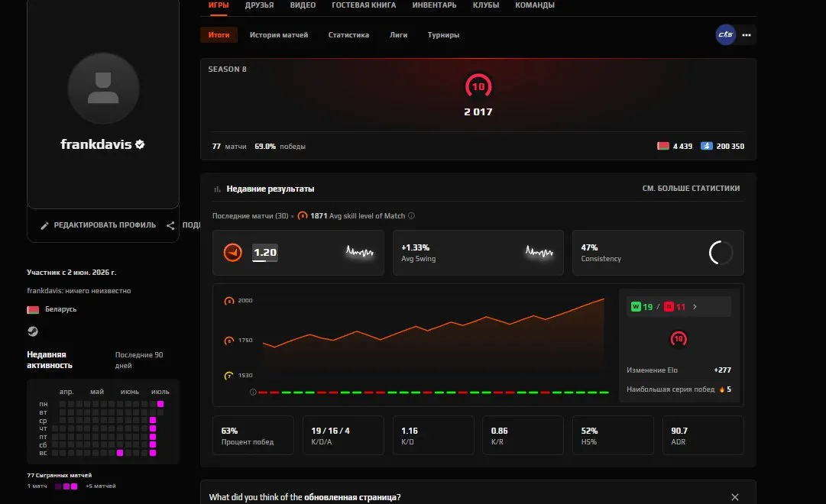
Task: Open the Гостевая книга tab
Action: click(x=364, y=5)
